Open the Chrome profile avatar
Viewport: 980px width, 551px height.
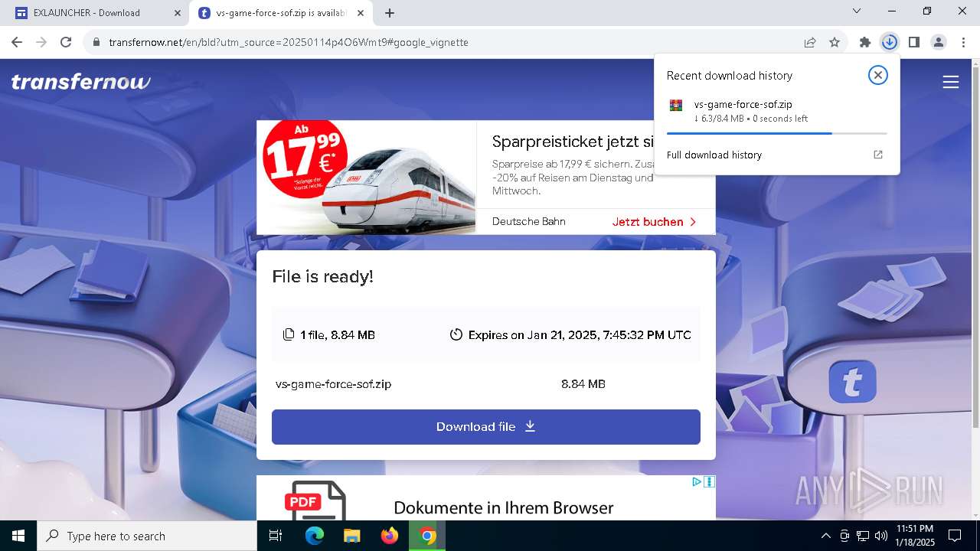click(x=939, y=42)
